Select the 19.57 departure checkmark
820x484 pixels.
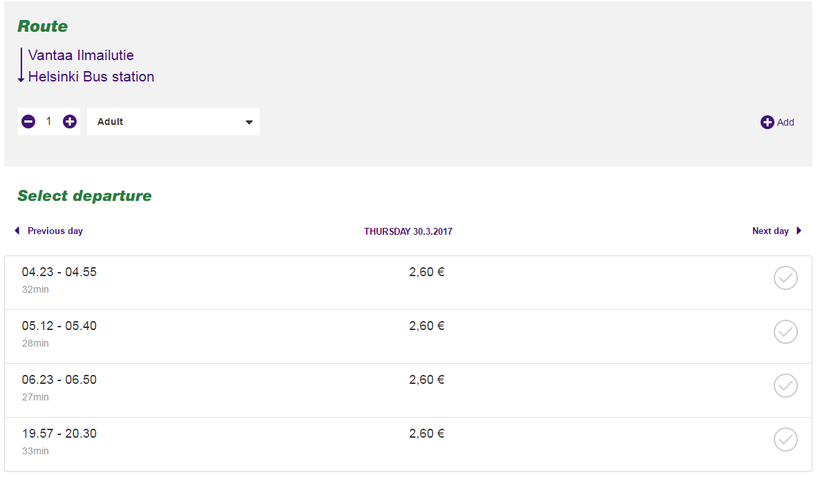coord(785,439)
